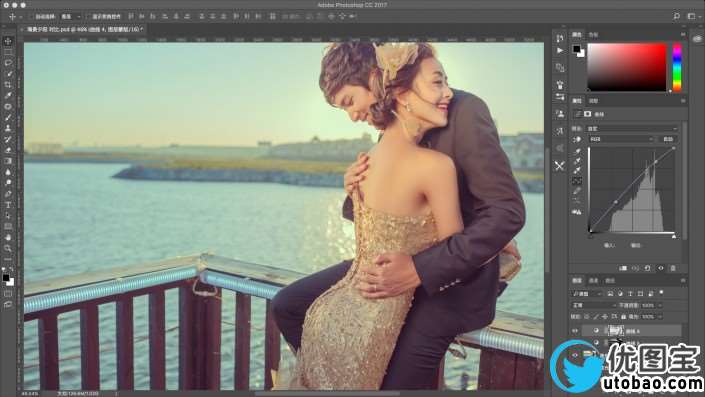The width and height of the screenshot is (705, 397).
Task: Pick the white point eyedropper in Curves
Action: point(577,170)
